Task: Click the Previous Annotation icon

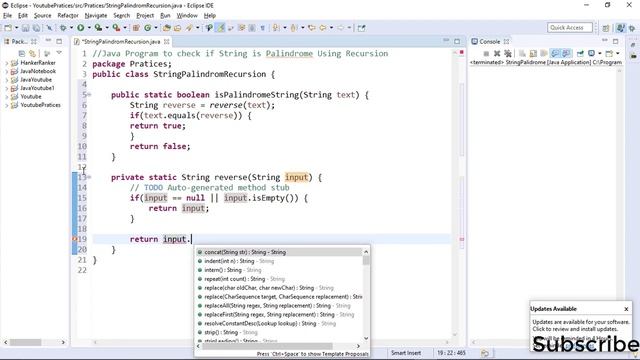Action: (293, 28)
